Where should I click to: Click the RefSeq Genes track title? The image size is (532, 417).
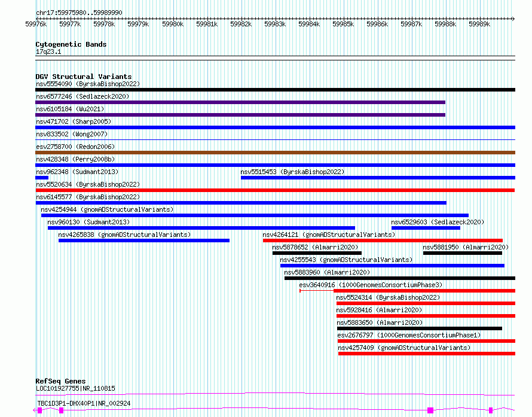(61, 381)
